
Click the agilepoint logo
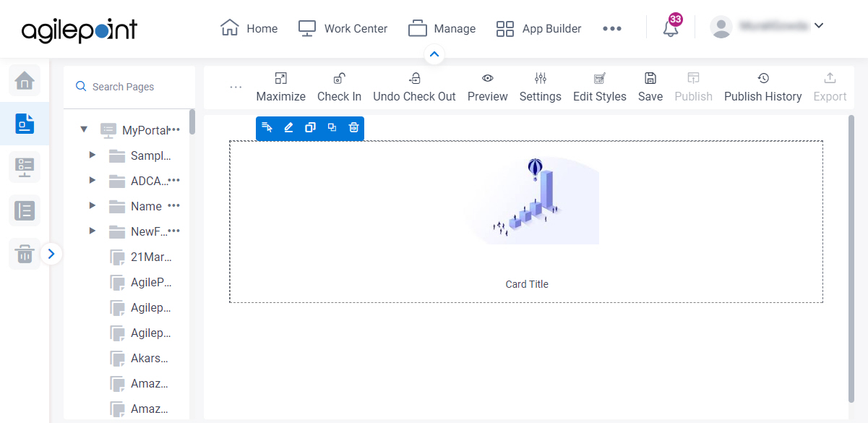(x=80, y=30)
